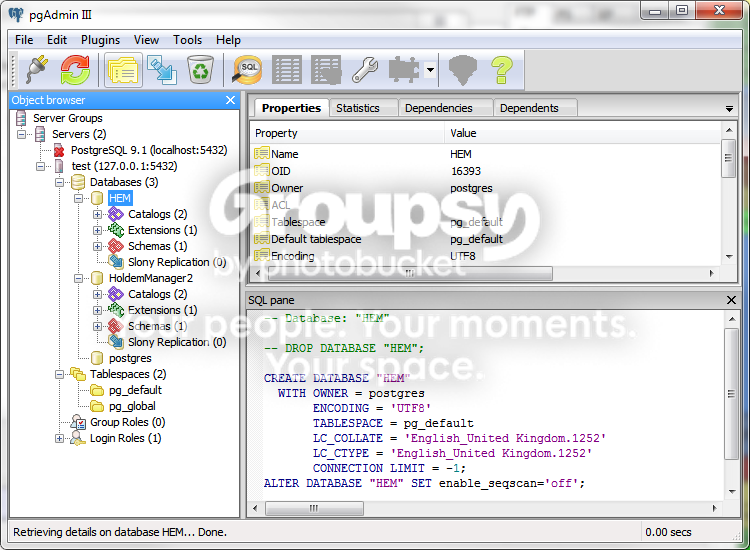Expand Extensions (1) under HEM

[x=98, y=231]
